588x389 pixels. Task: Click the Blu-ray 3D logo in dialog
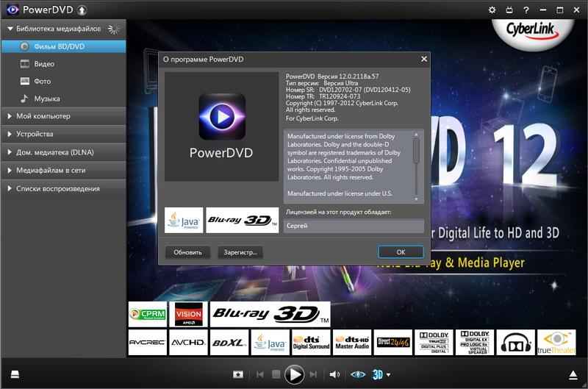click(243, 220)
